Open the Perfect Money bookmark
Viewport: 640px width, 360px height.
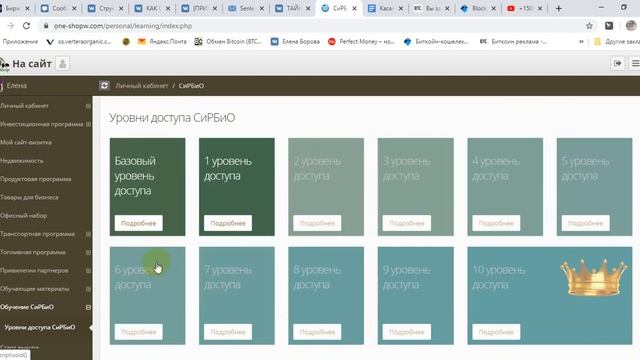pos(361,42)
